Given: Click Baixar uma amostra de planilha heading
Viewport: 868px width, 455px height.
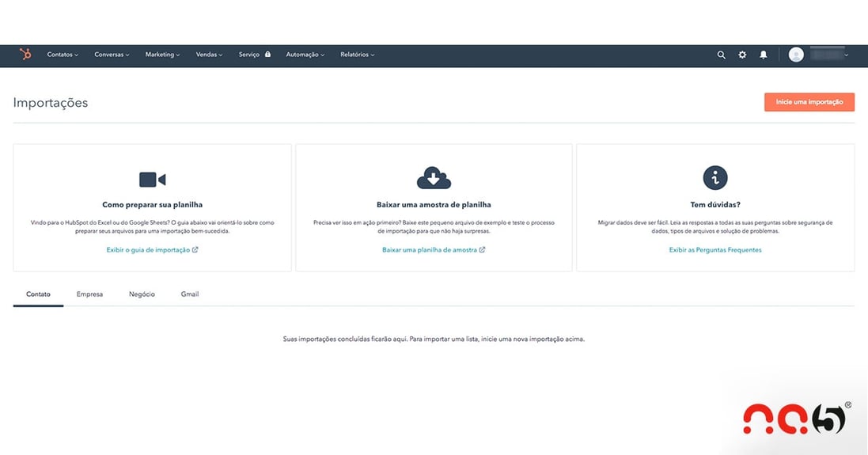Looking at the screenshot, I should point(434,205).
